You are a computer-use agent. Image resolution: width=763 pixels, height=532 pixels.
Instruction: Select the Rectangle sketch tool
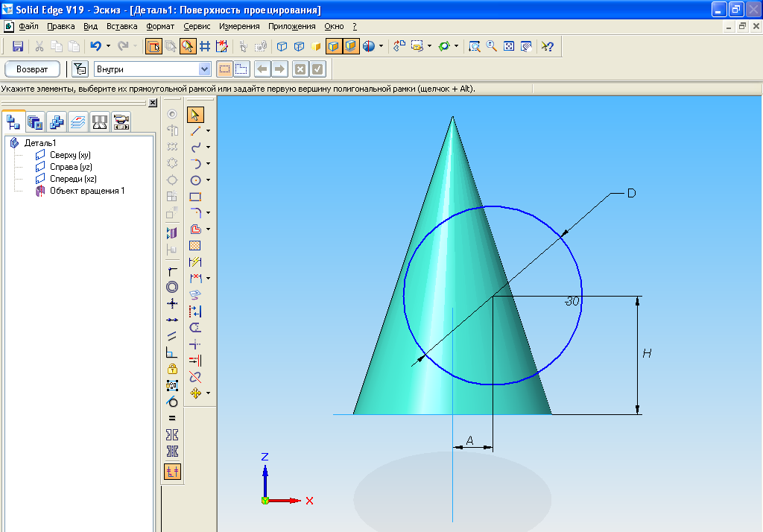(x=195, y=197)
